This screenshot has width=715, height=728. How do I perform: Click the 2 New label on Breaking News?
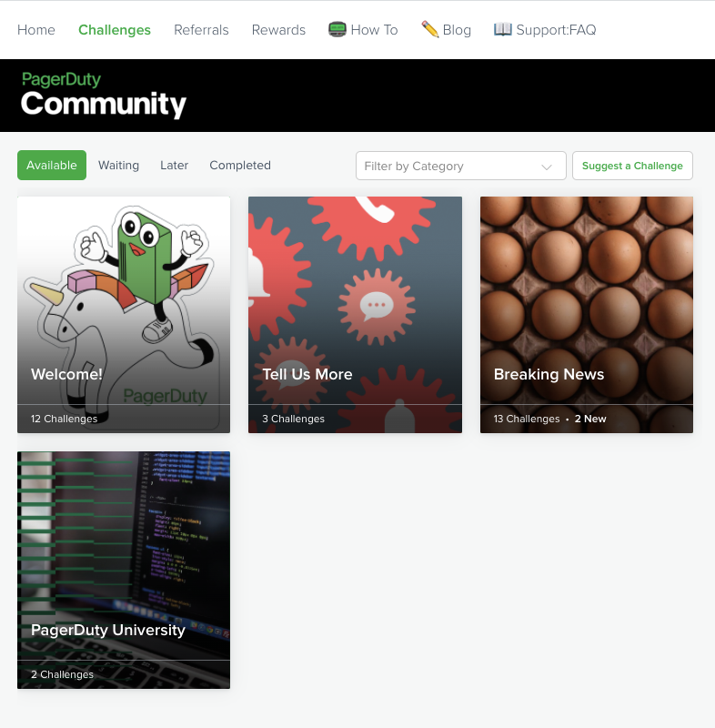(590, 420)
